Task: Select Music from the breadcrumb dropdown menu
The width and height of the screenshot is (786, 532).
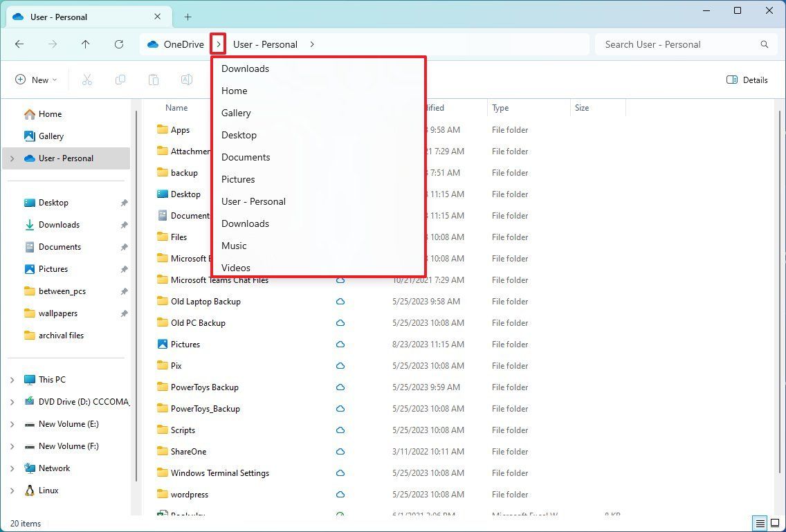Action: tap(234, 246)
